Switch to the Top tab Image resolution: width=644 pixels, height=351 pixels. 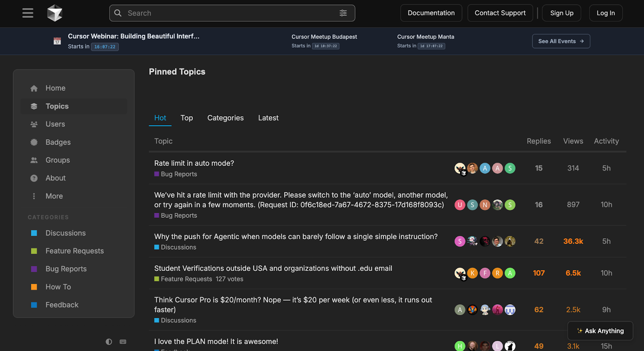187,118
